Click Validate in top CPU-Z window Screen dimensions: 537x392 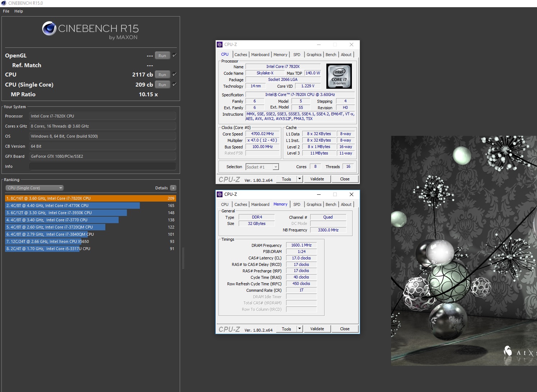click(317, 179)
